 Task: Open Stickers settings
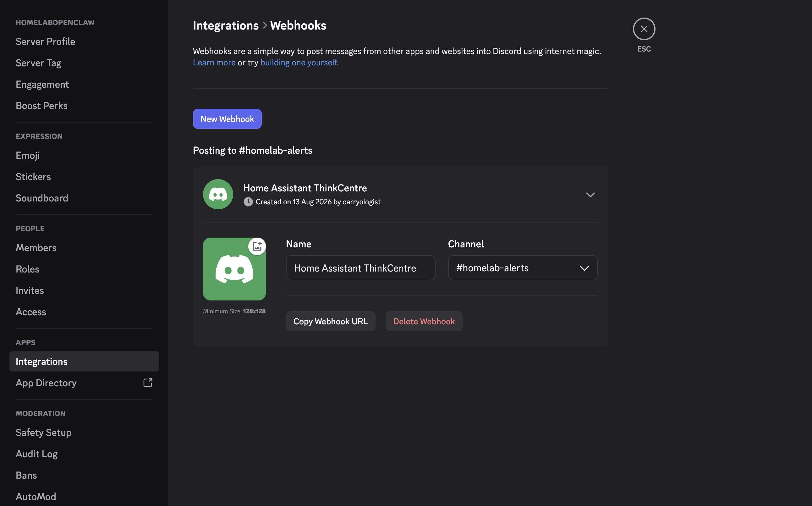(x=84, y=177)
